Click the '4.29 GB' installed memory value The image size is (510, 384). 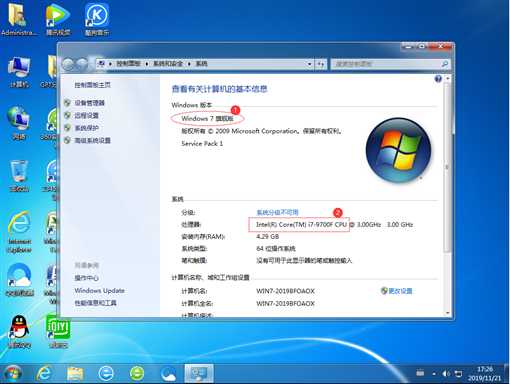(x=267, y=236)
